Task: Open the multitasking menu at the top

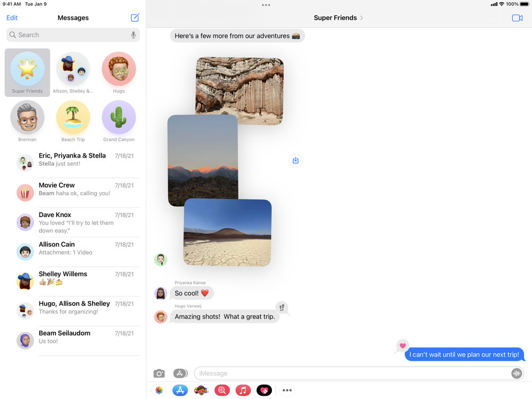Action: (x=266, y=5)
